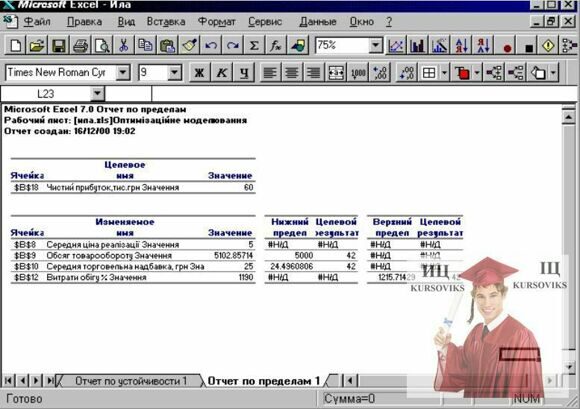
Task: Open the font size 9 dropdown
Action: click(175, 72)
